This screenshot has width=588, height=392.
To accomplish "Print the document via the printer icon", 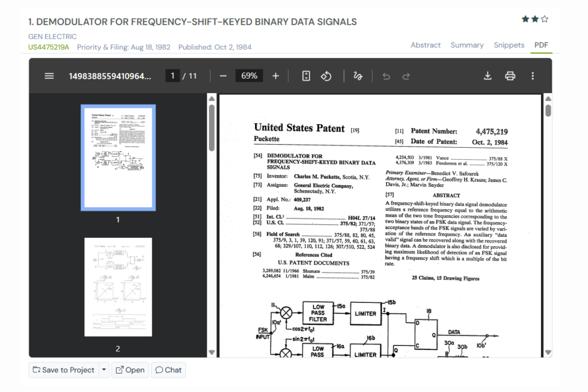I will (510, 75).
